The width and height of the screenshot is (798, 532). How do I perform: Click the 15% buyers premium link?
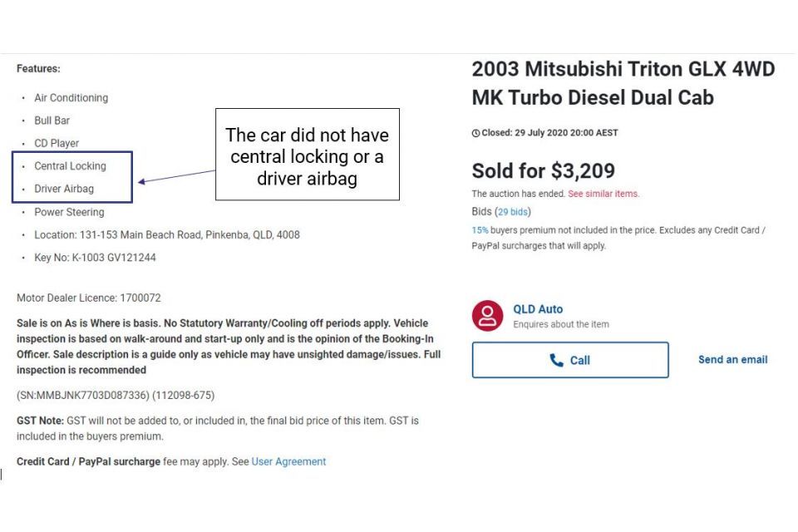point(480,230)
